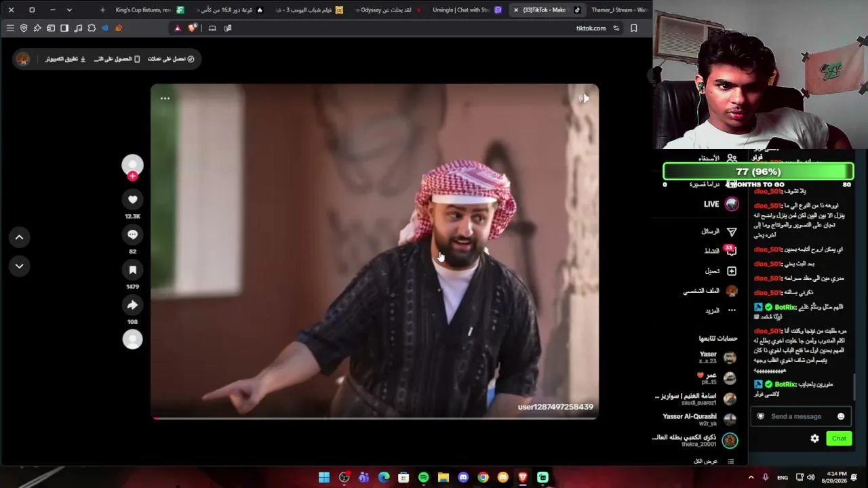
Task: Open the messages item with paper-plane icon
Action: click(x=719, y=232)
